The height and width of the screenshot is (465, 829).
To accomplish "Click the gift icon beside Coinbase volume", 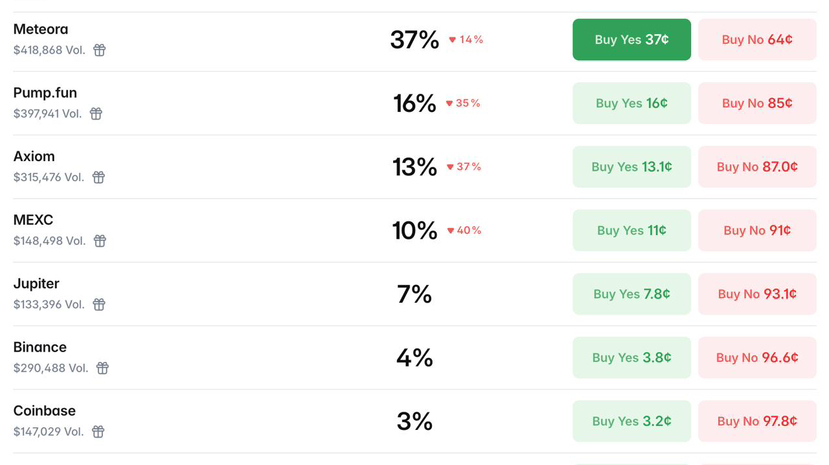I will [98, 432].
